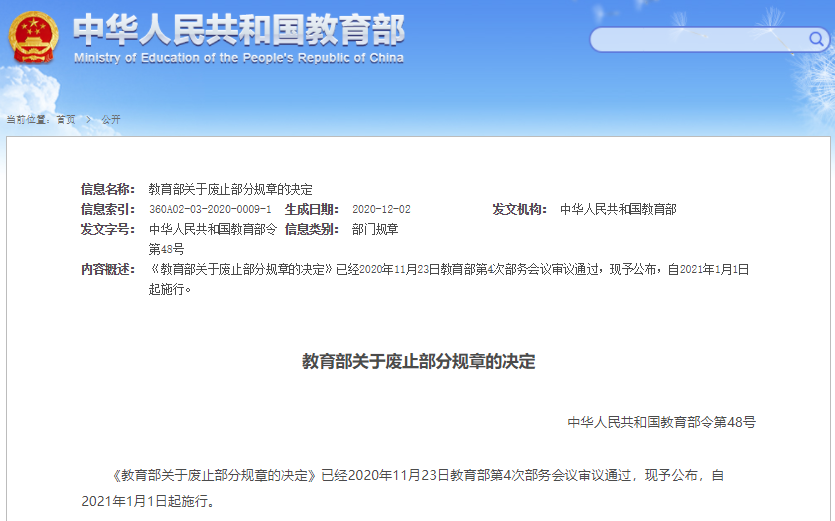Image resolution: width=835 pixels, height=521 pixels.
Task: Click the 信息索引 label
Action: point(108,209)
